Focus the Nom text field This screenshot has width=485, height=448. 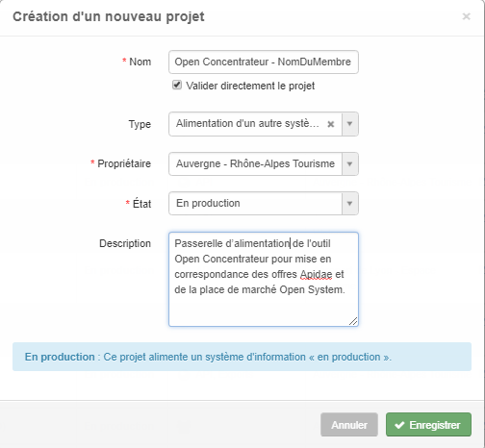pos(264,62)
